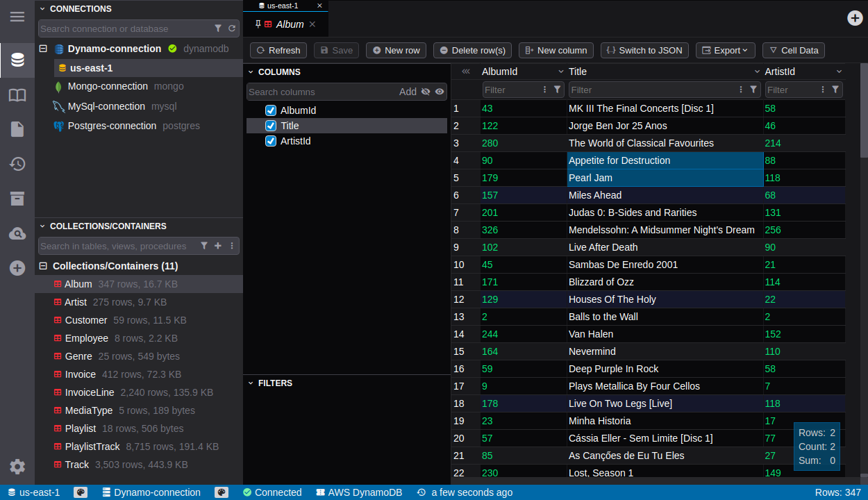Uncheck the AlbumId column checkbox
This screenshot has height=500, width=868.
(271, 110)
